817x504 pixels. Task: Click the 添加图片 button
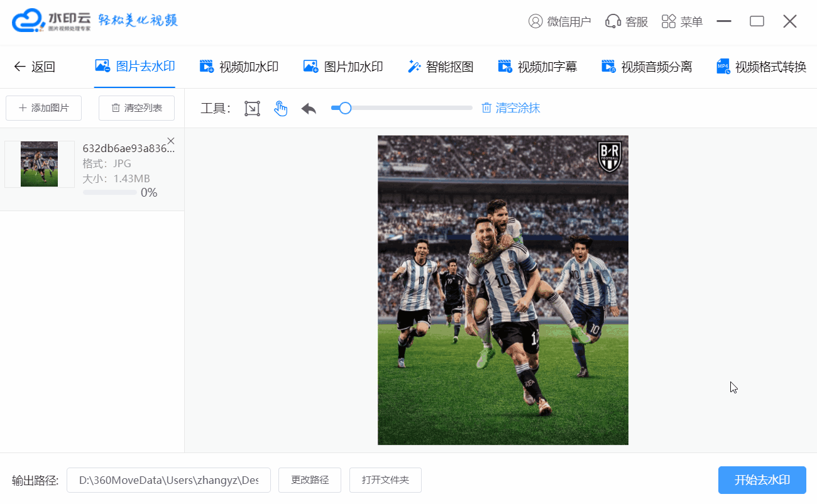point(43,108)
